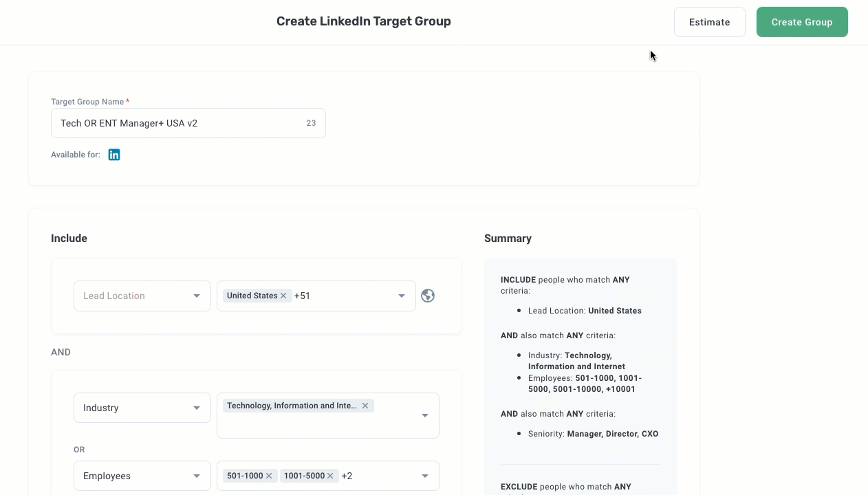Viewport: 868px width, 495px height.
Task: Select the United States chip
Action: pos(252,296)
